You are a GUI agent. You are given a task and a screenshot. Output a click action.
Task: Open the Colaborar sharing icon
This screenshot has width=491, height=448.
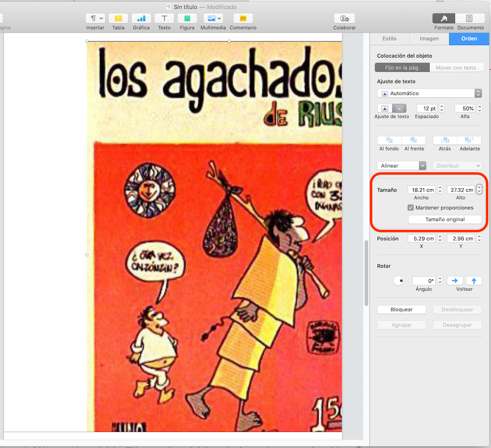(x=345, y=18)
